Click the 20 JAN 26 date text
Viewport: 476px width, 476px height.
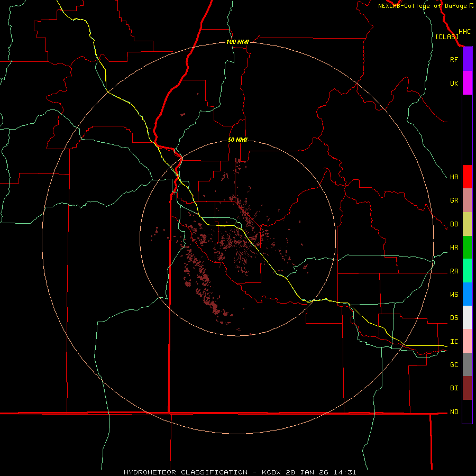coord(308,472)
